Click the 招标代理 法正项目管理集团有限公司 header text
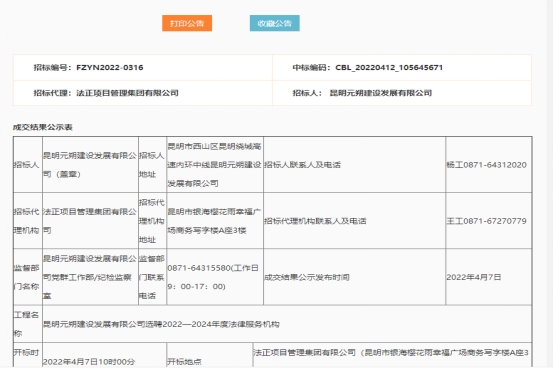This screenshot has height=377, width=554. click(x=106, y=93)
